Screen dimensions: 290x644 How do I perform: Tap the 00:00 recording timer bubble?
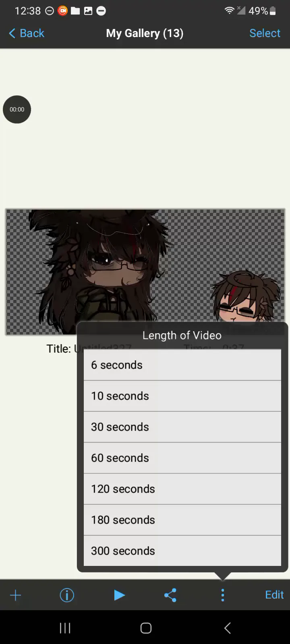(x=17, y=109)
